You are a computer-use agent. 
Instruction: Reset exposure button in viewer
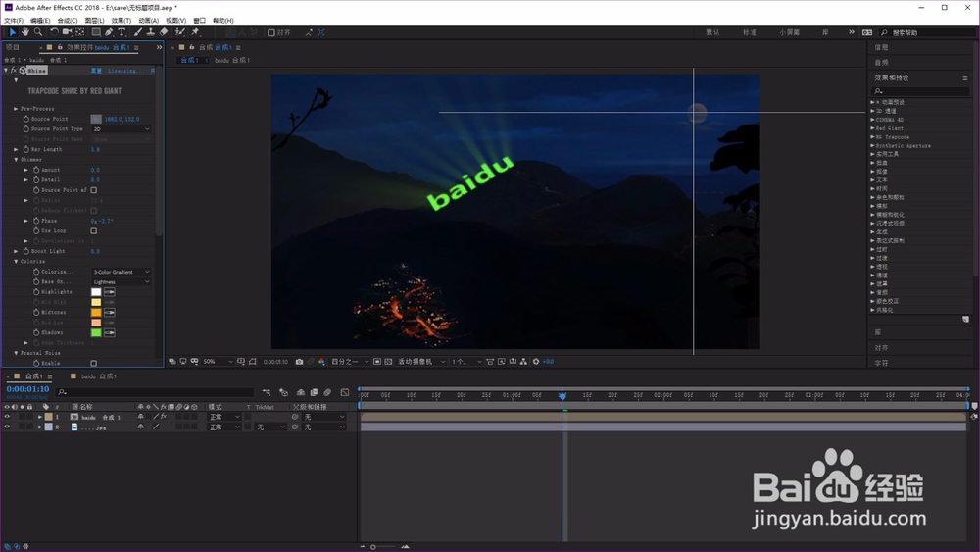click(536, 362)
